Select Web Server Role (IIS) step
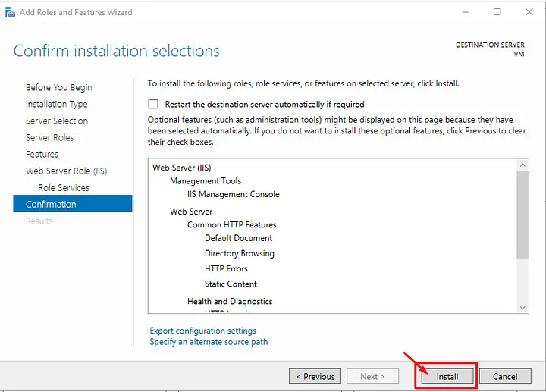 pos(66,171)
